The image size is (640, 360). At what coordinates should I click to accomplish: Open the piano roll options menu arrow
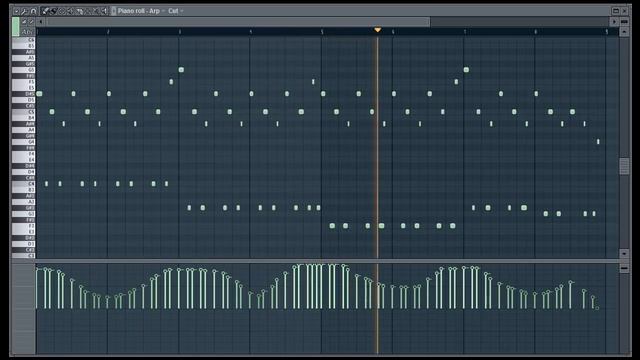pyautogui.click(x=17, y=11)
